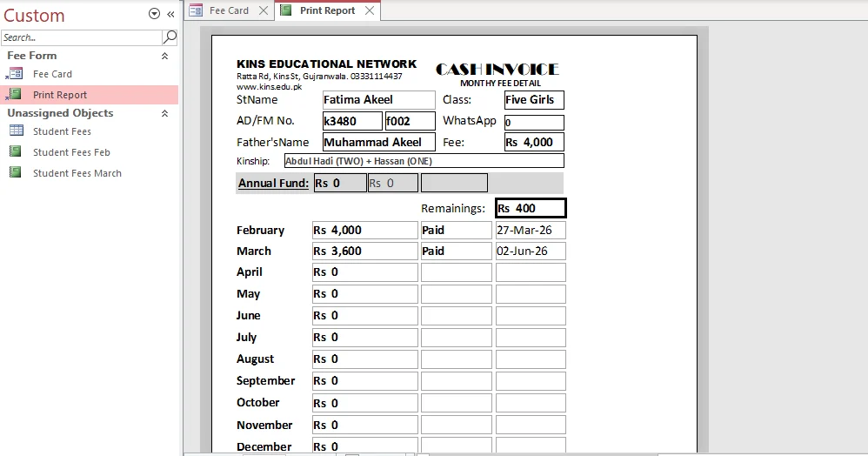Click the Kinship Abdul Hadi field
Screen dimensions: 868x456
(424, 161)
